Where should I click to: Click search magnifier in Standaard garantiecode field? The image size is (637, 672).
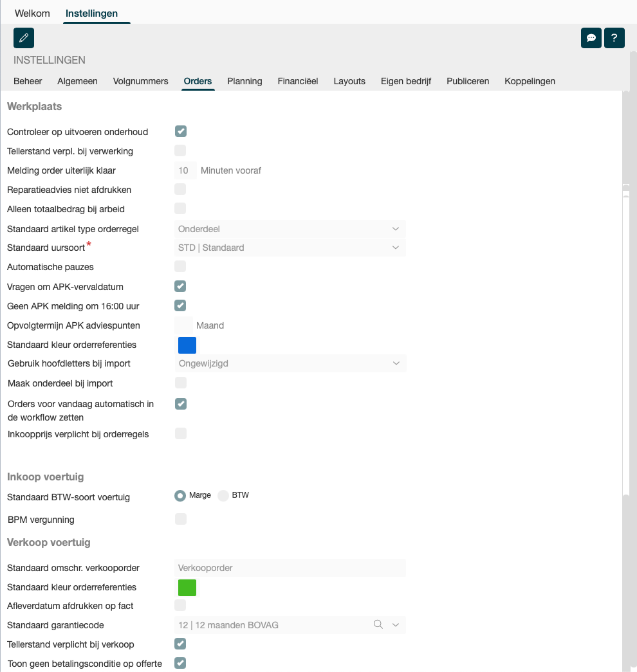click(378, 624)
